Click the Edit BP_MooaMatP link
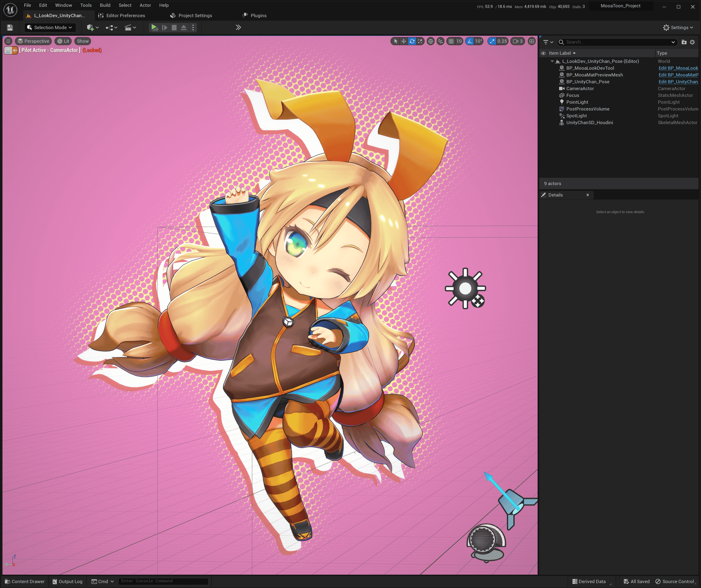This screenshot has width=701, height=588. [x=678, y=75]
